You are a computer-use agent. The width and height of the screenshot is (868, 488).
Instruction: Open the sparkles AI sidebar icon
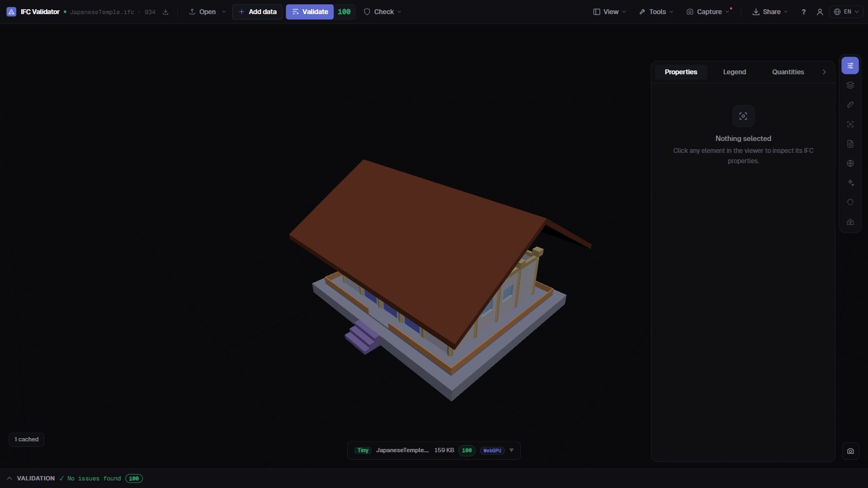[850, 183]
